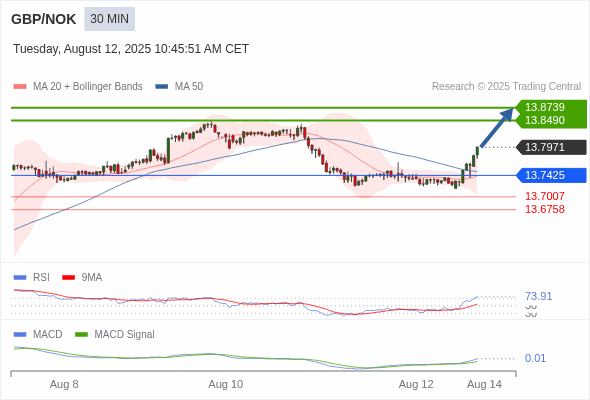Click the MA 20 + Bollinger Bands pink swatch
590x400 pixels.
point(20,87)
